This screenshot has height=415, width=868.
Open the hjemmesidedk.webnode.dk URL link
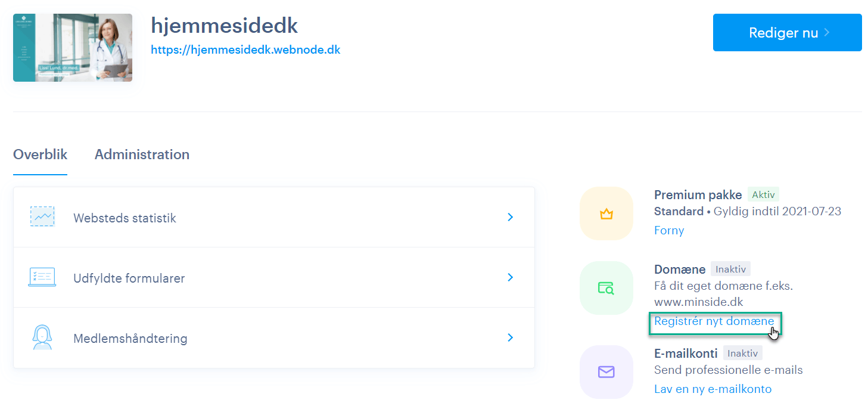245,50
